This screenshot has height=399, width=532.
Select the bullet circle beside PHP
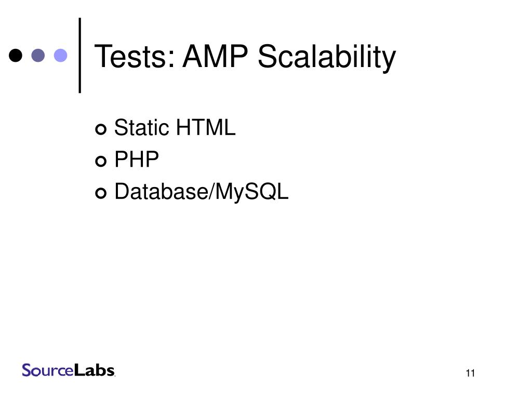click(x=101, y=161)
